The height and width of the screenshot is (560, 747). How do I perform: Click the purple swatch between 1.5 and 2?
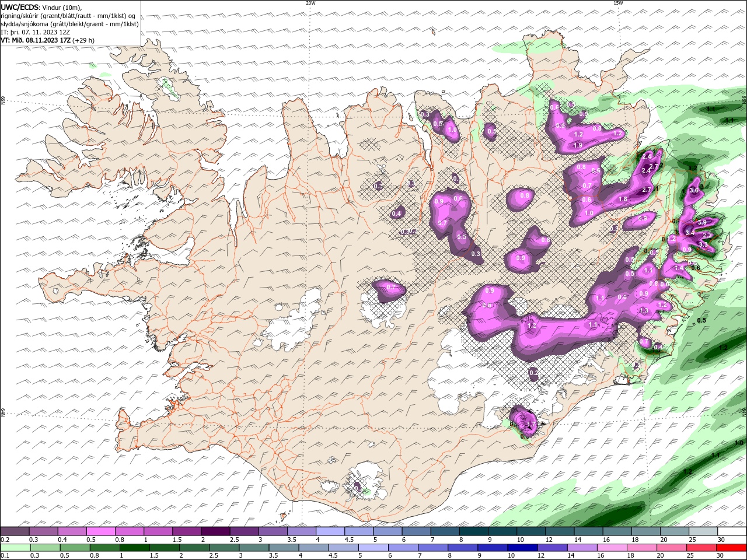pos(187,531)
